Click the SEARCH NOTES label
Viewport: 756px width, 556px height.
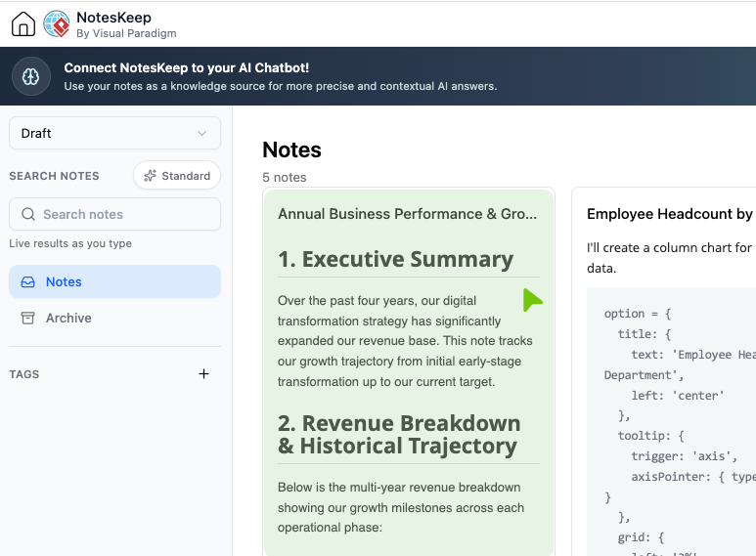54,176
